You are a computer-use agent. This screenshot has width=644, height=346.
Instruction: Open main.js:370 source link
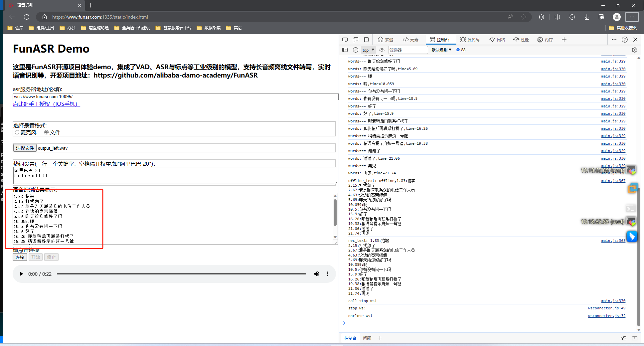[x=613, y=301]
